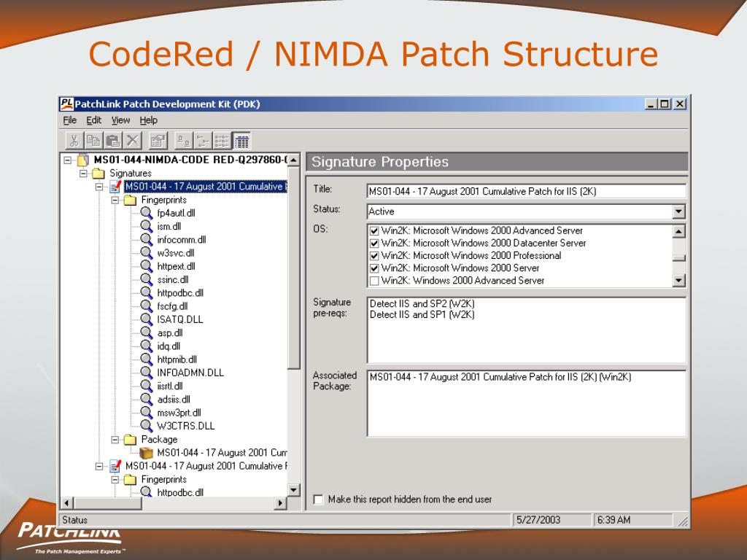Switch to Small Icons view in toolbar

point(203,141)
